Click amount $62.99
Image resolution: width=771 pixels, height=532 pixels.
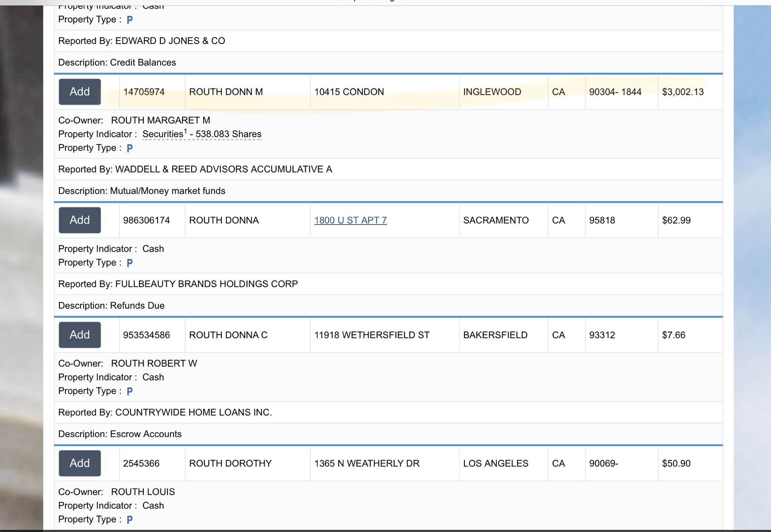(676, 220)
